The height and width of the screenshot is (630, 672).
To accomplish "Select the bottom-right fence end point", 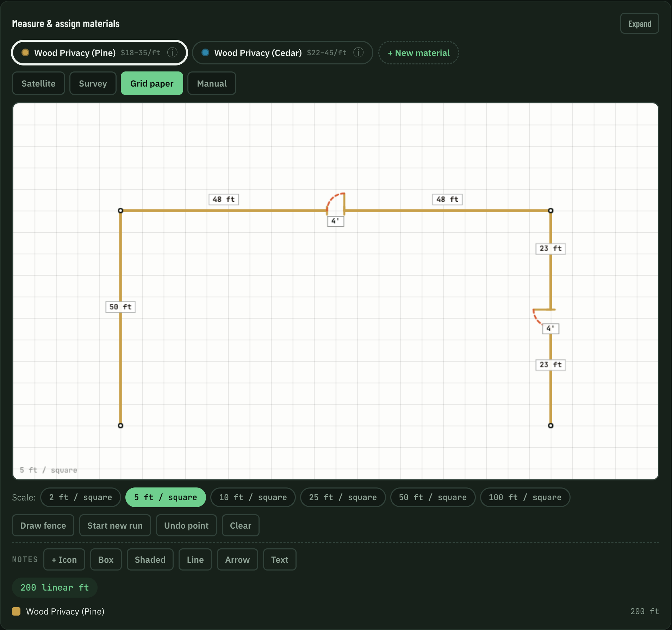I will [x=550, y=426].
